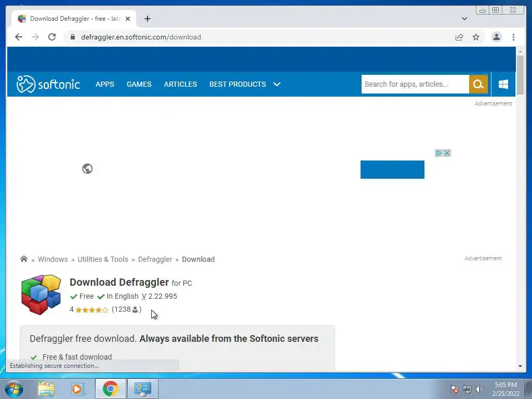Open Utilities & Tools breadcrumb link

pyautogui.click(x=103, y=259)
